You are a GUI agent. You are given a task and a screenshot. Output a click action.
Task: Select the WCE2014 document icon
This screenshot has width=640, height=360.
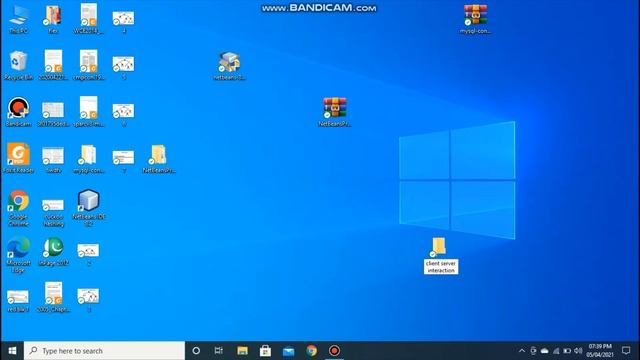(x=89, y=19)
